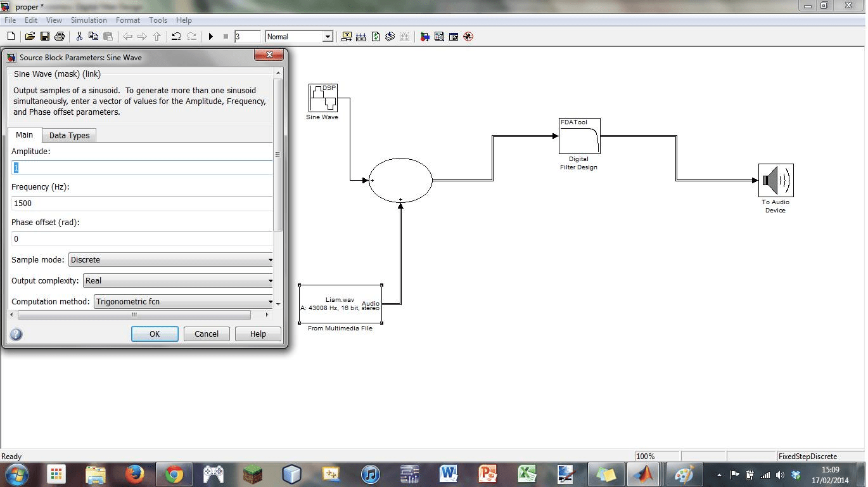Undo the last action in toolbar
The height and width of the screenshot is (487, 868).
177,37
